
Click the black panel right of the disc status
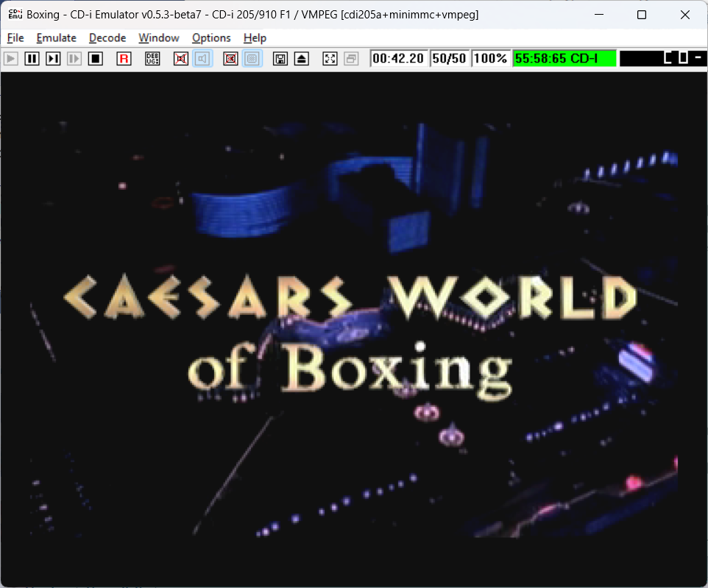(663, 59)
